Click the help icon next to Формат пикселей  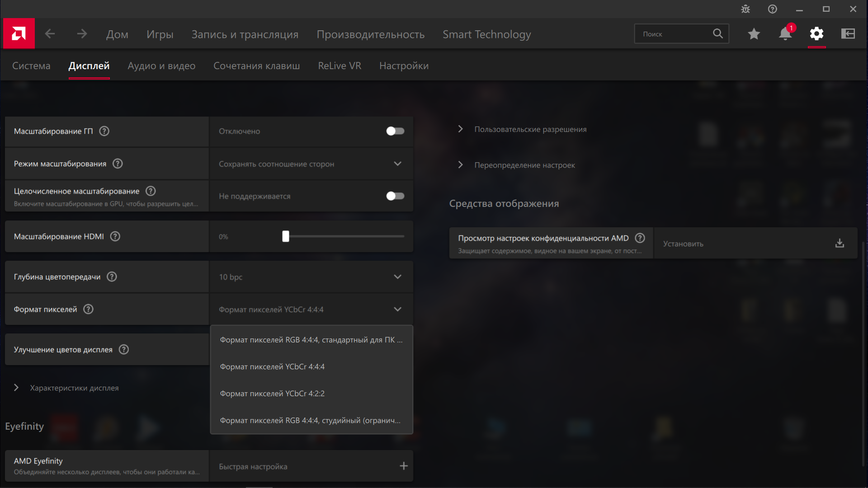[89, 310]
